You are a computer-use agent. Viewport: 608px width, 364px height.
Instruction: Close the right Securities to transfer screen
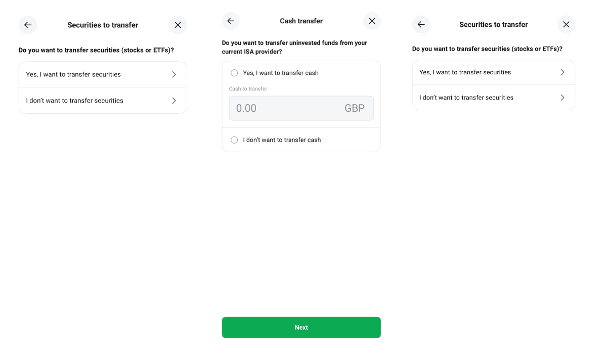566,24
